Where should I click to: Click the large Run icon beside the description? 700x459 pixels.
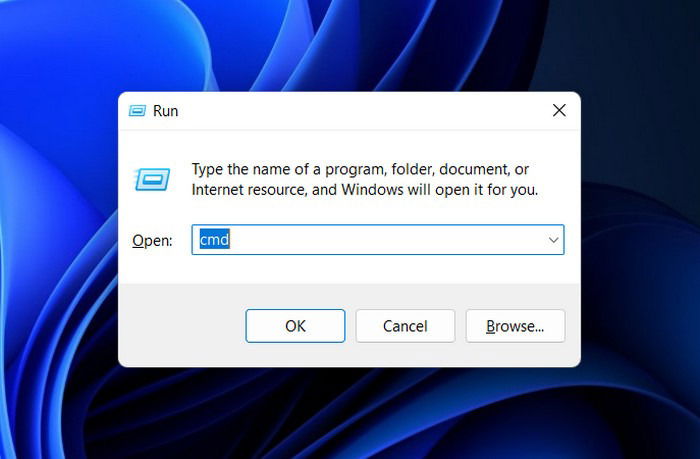coord(152,179)
